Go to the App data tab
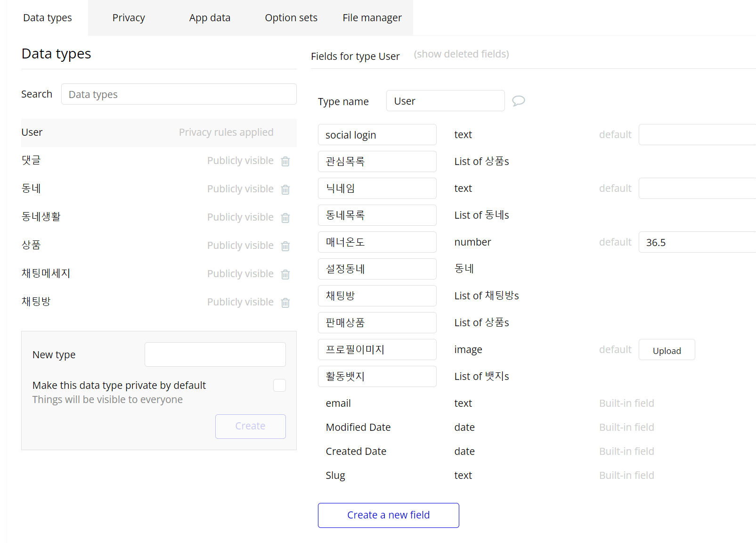Viewport: 756px width, 543px height. [210, 18]
